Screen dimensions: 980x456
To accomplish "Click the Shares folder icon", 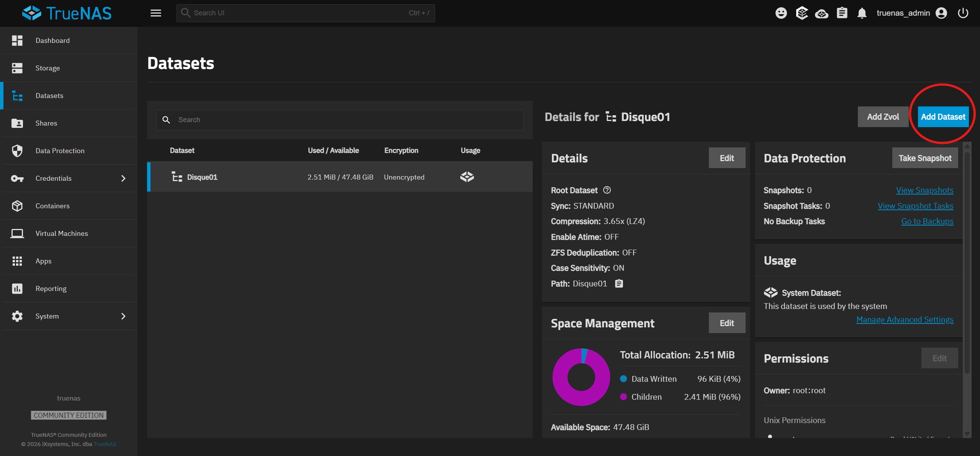I will pos(17,123).
